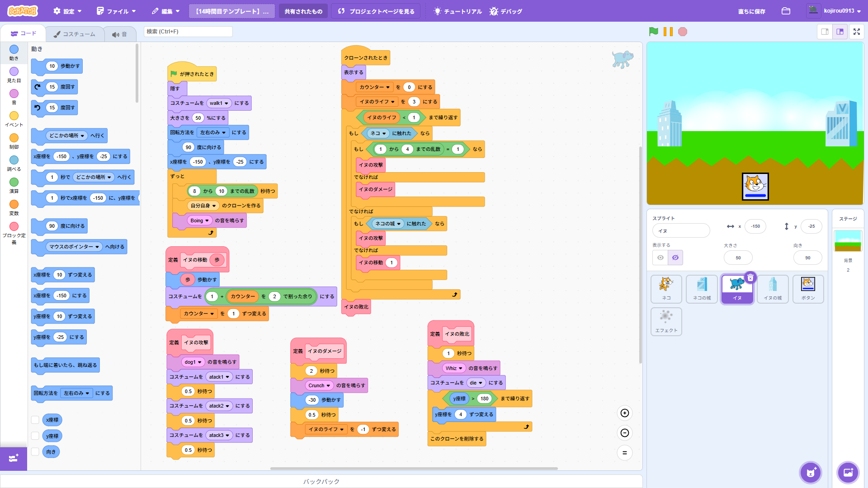Open the ファイル menu

116,11
